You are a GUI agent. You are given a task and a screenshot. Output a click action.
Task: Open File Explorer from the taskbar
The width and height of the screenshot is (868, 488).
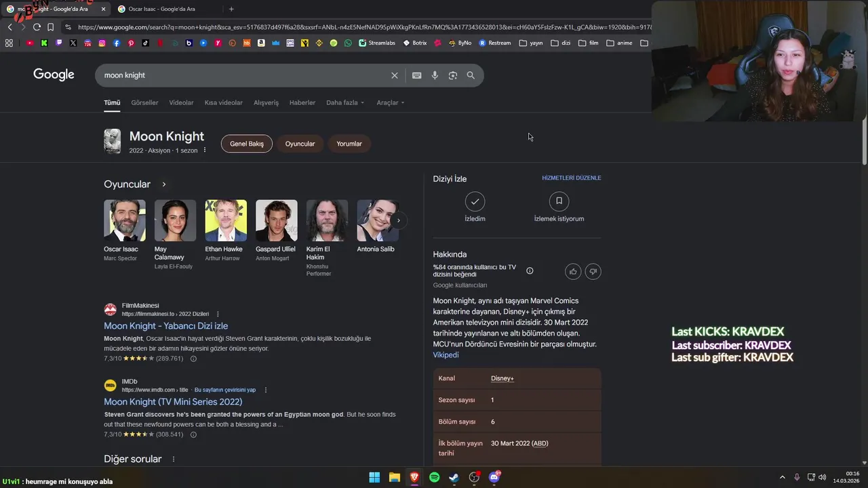pos(394,477)
